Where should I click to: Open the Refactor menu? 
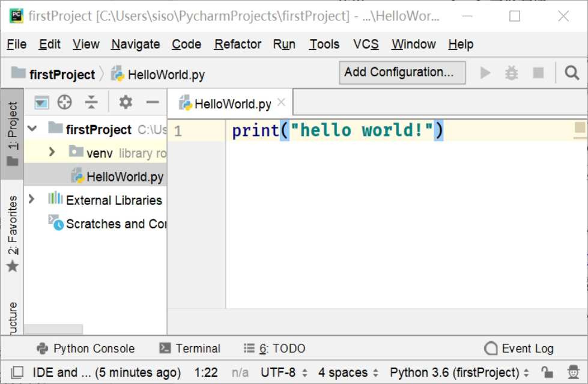pyautogui.click(x=237, y=44)
